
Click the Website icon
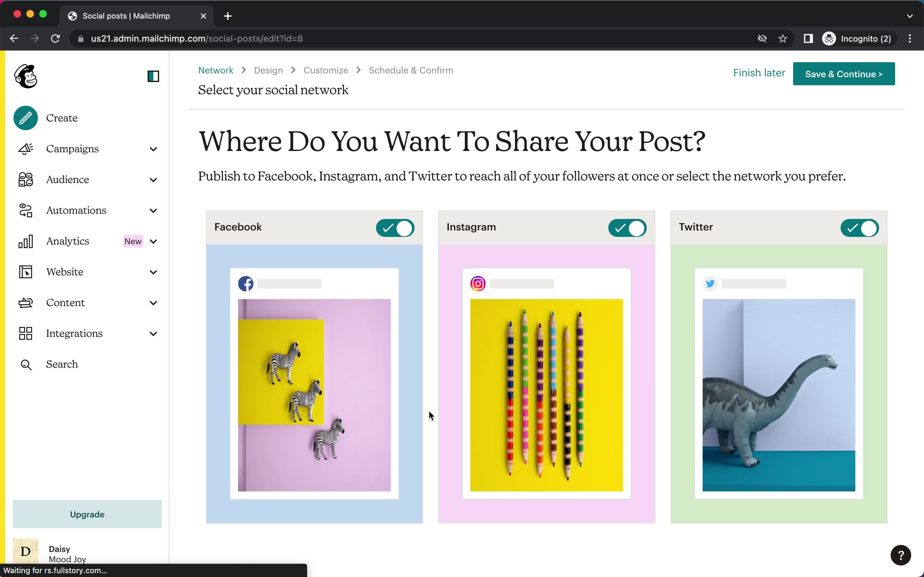[25, 271]
